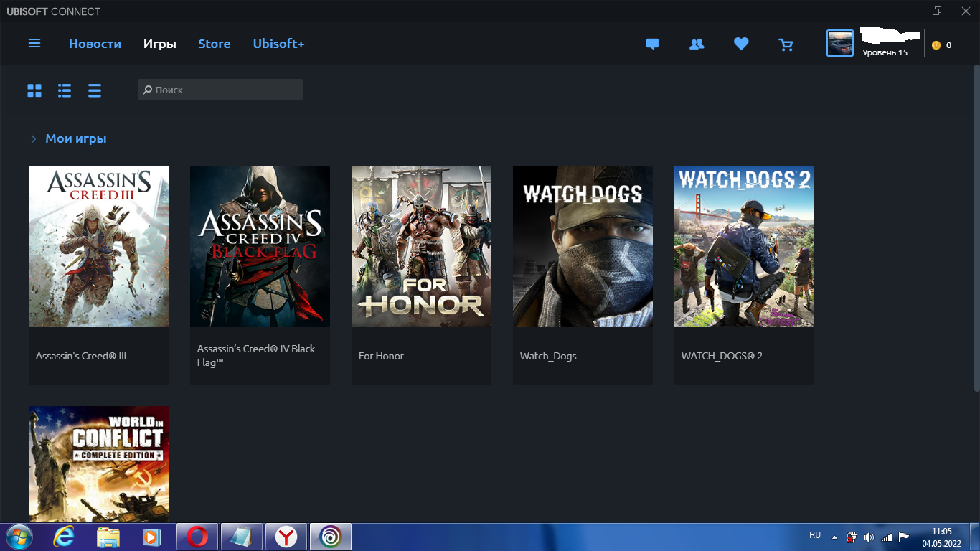The width and height of the screenshot is (980, 551).
Task: Open the Store tab
Action: (x=215, y=44)
